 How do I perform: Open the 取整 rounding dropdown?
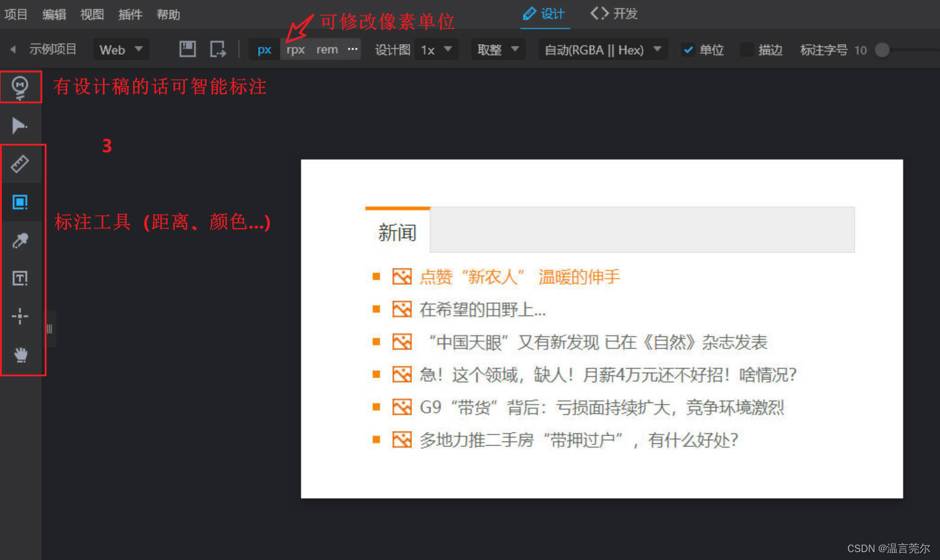tap(498, 50)
